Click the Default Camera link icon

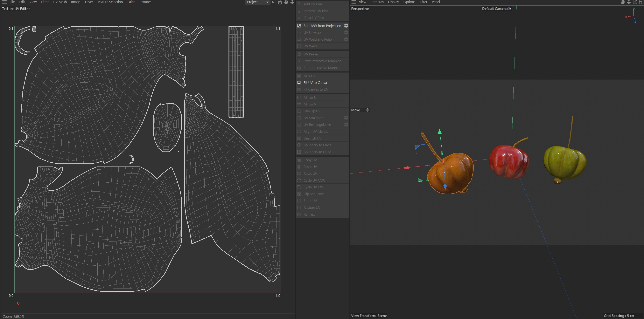509,8
